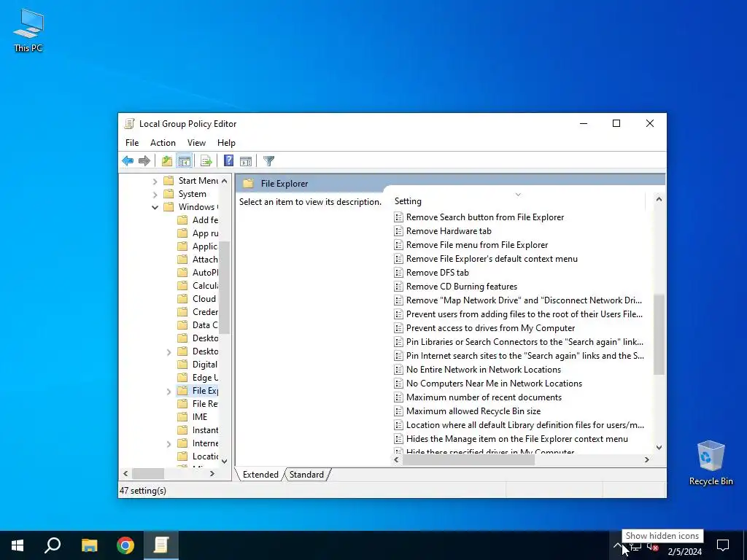Open the Action menu
This screenshot has width=747, height=560.
(x=163, y=143)
